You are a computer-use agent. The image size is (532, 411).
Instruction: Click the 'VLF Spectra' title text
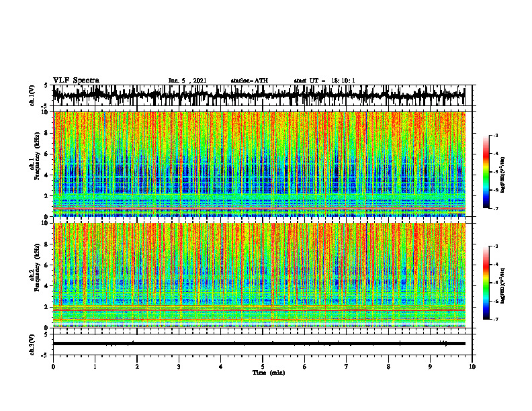76,81
